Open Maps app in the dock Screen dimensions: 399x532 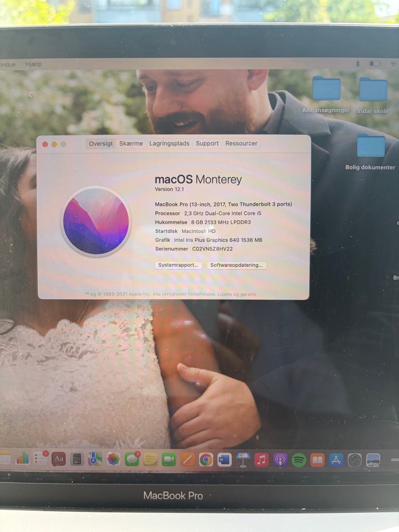pyautogui.click(x=95, y=459)
